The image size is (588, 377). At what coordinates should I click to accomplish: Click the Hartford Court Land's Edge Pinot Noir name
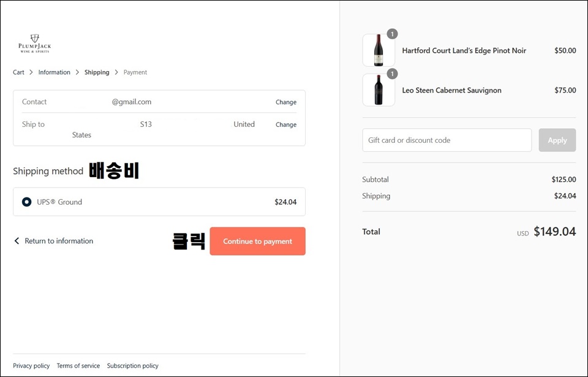click(x=464, y=51)
